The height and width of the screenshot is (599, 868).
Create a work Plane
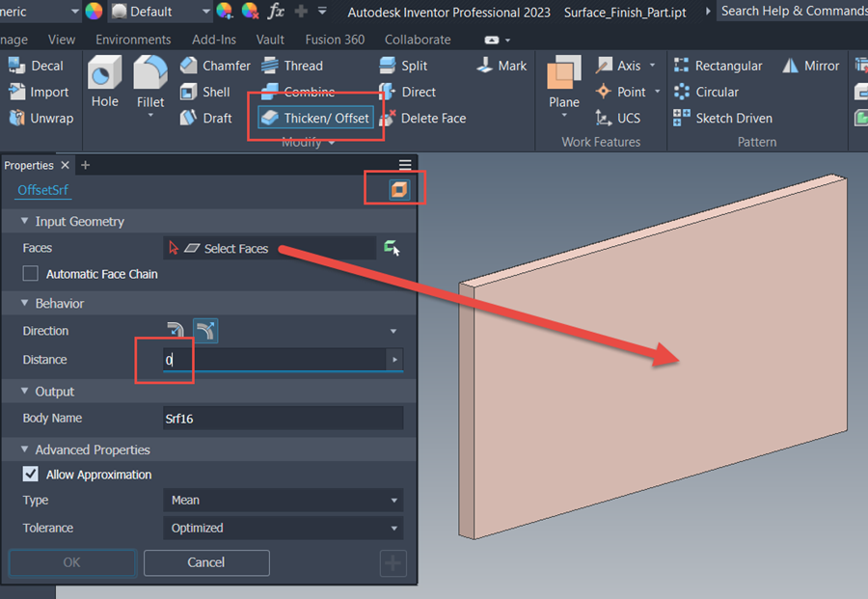[x=562, y=85]
